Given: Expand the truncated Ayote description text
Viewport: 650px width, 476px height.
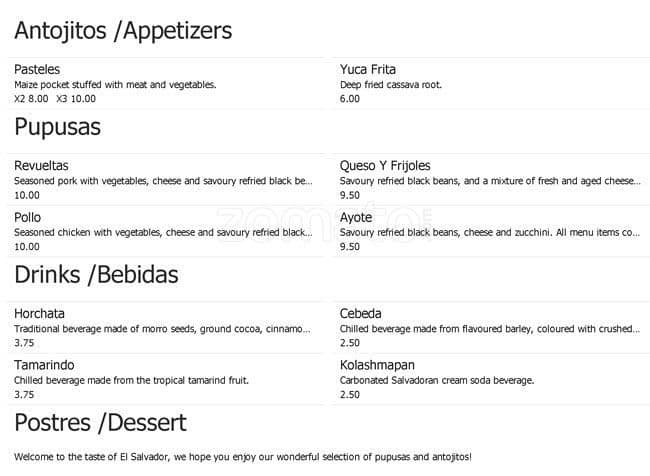Looking at the screenshot, I should pyautogui.click(x=489, y=233).
